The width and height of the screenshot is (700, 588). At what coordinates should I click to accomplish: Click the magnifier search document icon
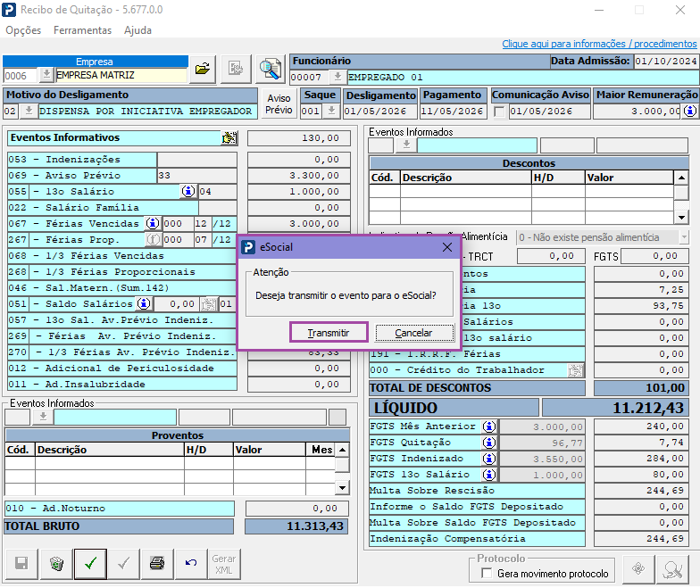[271, 69]
